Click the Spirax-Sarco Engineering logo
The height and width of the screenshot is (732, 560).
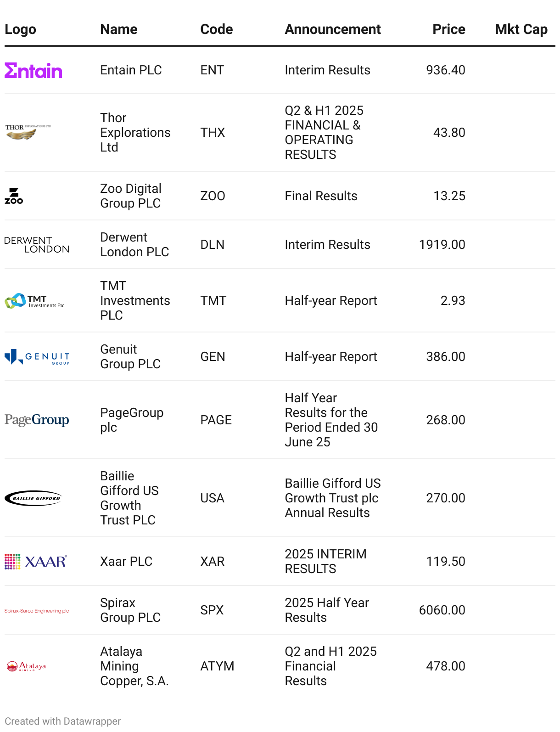click(x=37, y=611)
